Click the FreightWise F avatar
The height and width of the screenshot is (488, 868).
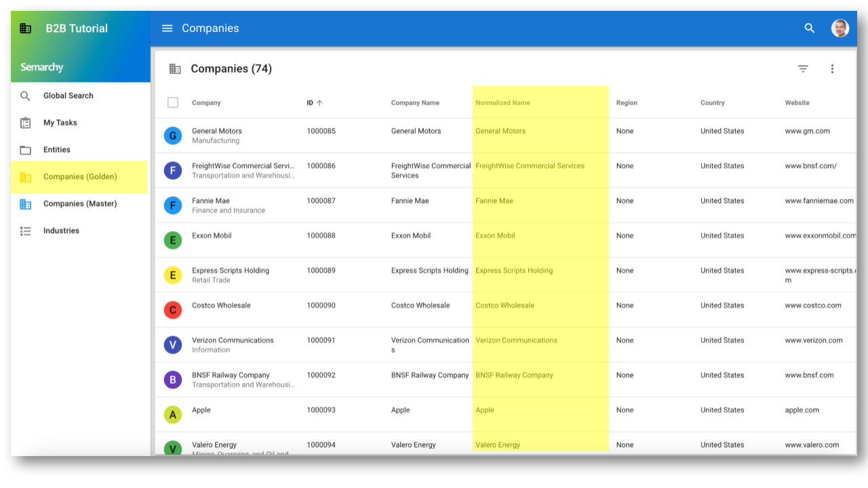pyautogui.click(x=173, y=170)
